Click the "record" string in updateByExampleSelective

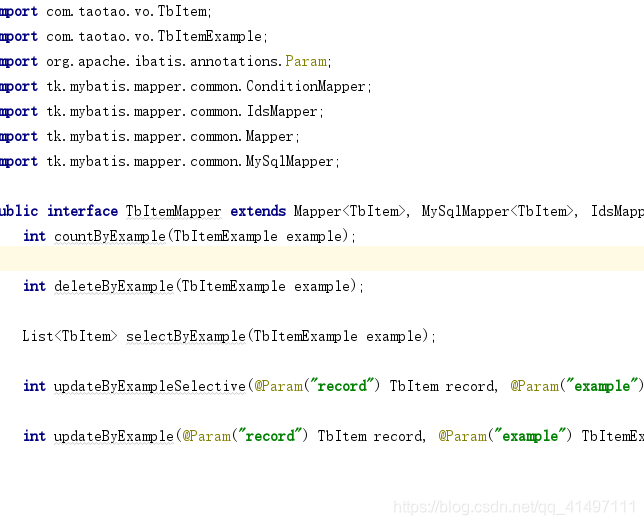pyautogui.click(x=342, y=386)
